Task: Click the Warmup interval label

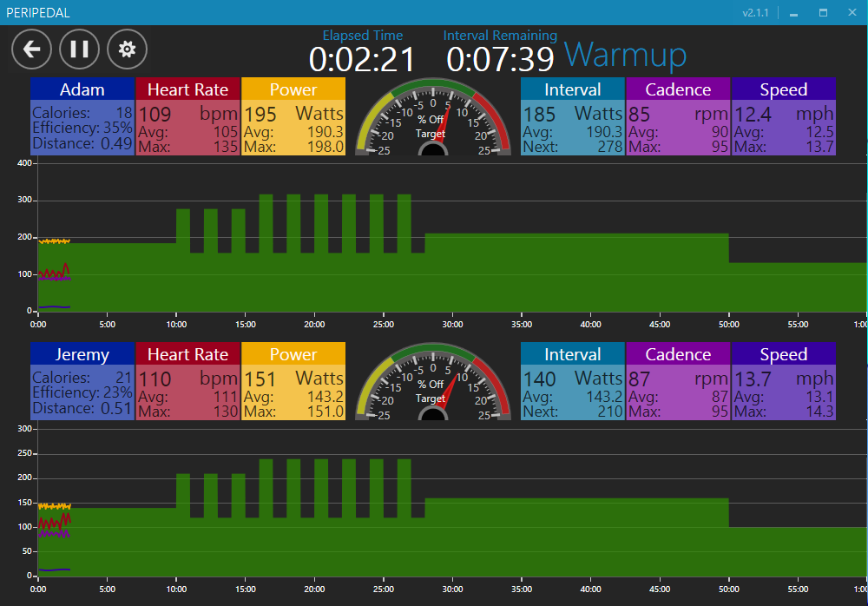Action: pos(625,56)
